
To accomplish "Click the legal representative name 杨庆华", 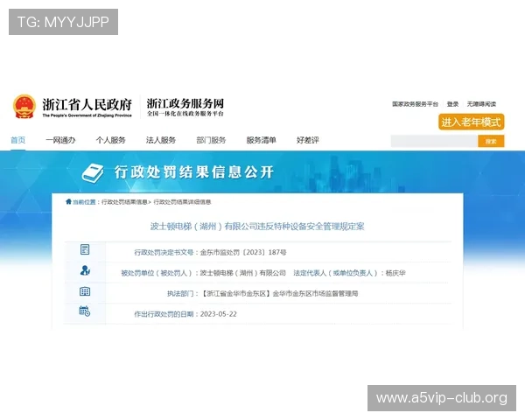I will click(x=395, y=273).
